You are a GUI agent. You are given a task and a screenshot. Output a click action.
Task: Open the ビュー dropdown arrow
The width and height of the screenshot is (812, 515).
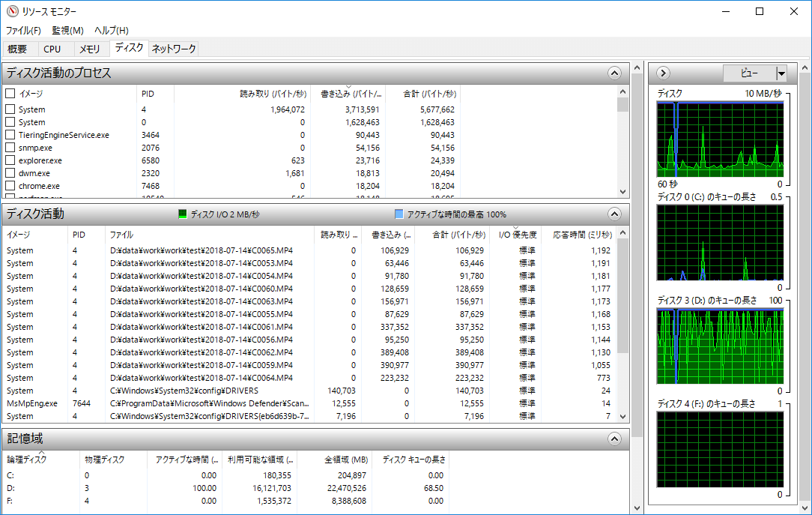pyautogui.click(x=781, y=73)
